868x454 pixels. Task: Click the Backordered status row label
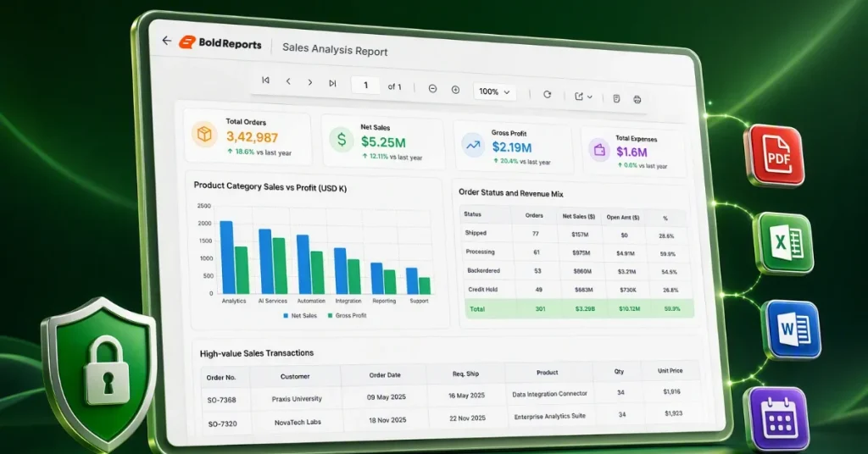coord(483,270)
